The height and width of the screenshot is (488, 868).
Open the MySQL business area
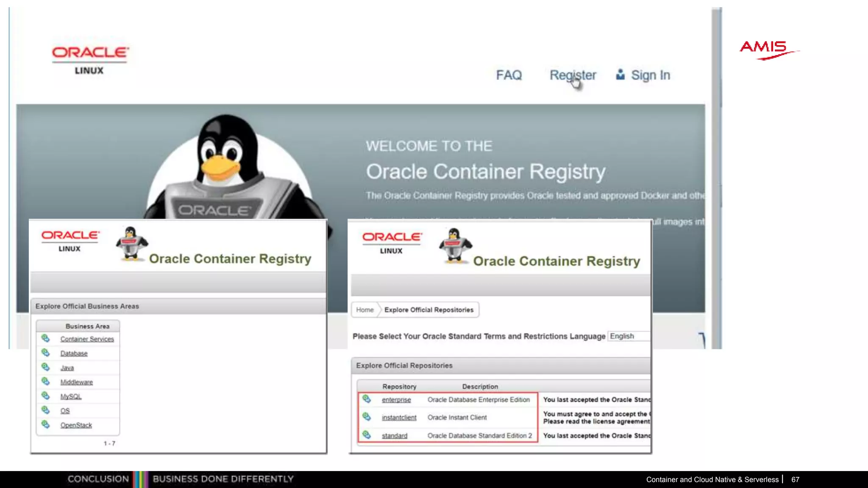pyautogui.click(x=71, y=396)
